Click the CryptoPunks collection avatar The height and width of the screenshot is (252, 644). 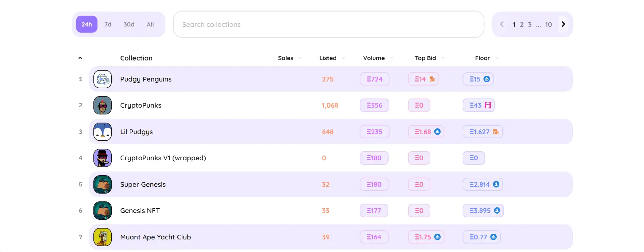(103, 105)
